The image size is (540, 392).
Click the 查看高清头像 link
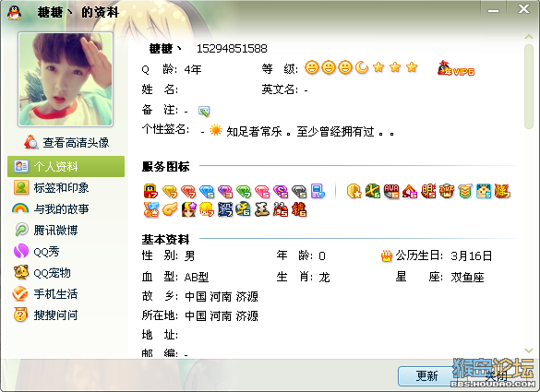tap(66, 142)
